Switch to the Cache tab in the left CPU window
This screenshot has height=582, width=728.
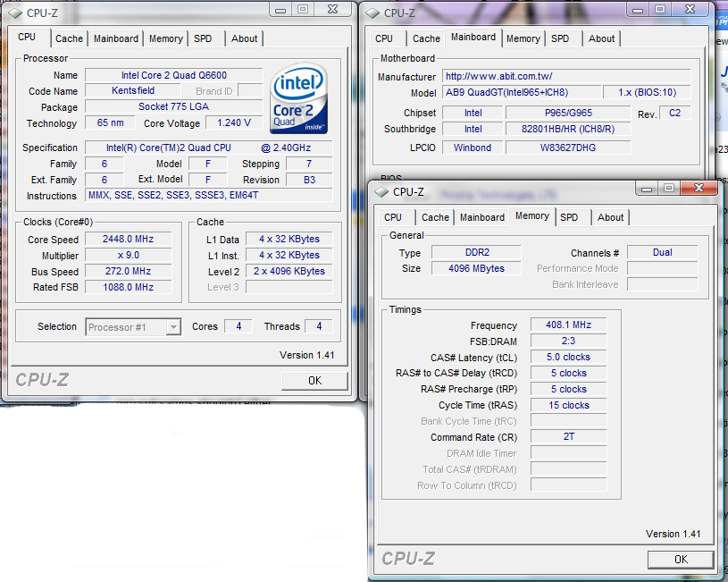point(69,38)
